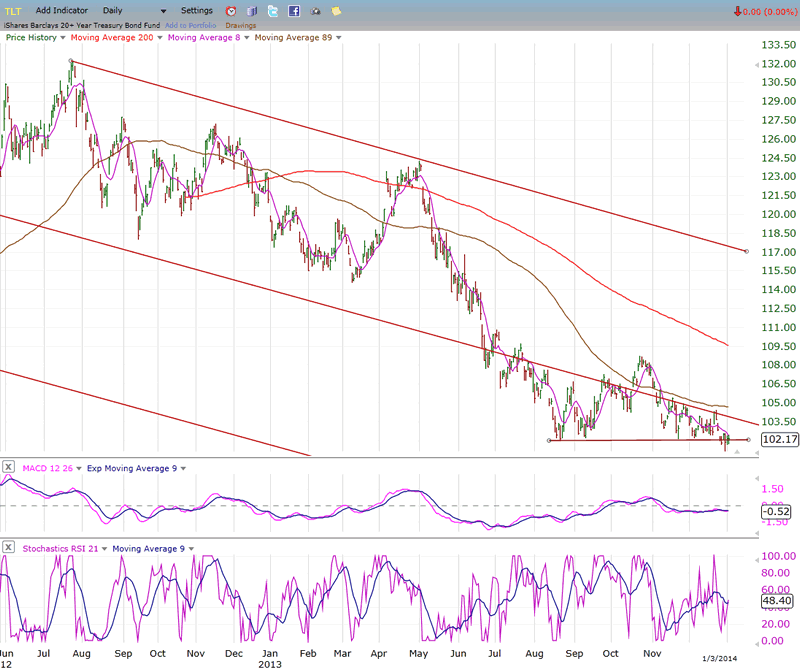Close the MACD indicator panel

[x=8, y=467]
